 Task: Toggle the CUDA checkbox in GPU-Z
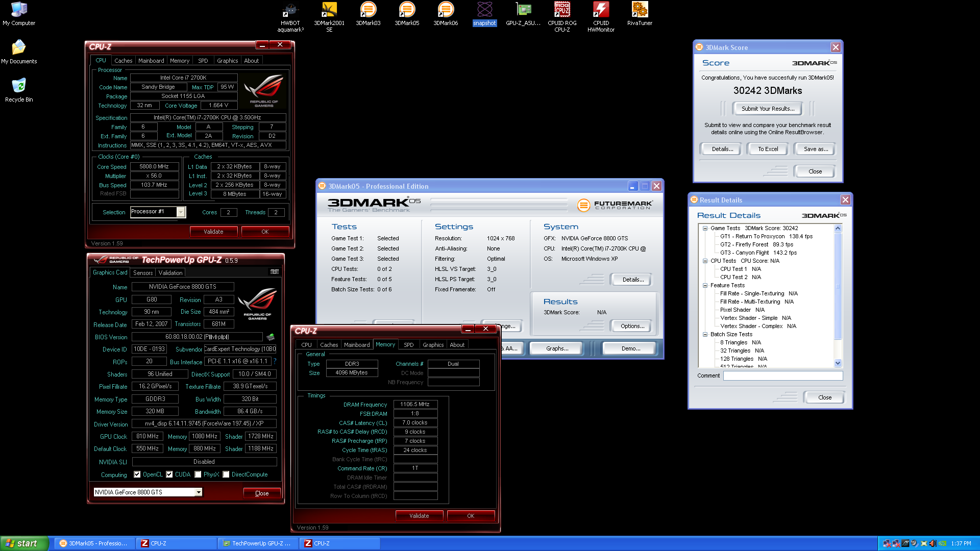coord(169,474)
